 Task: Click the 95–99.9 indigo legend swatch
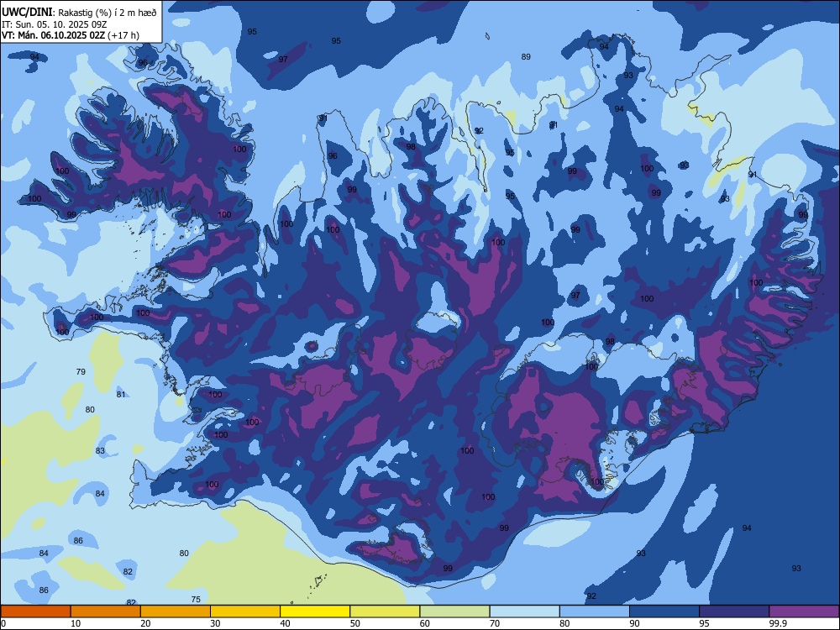pyautogui.click(x=734, y=612)
